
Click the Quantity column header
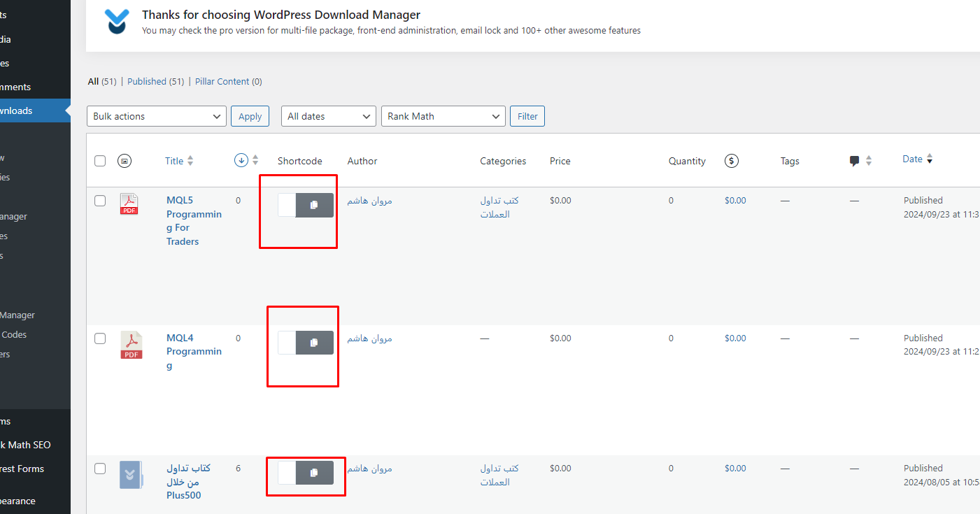(687, 161)
